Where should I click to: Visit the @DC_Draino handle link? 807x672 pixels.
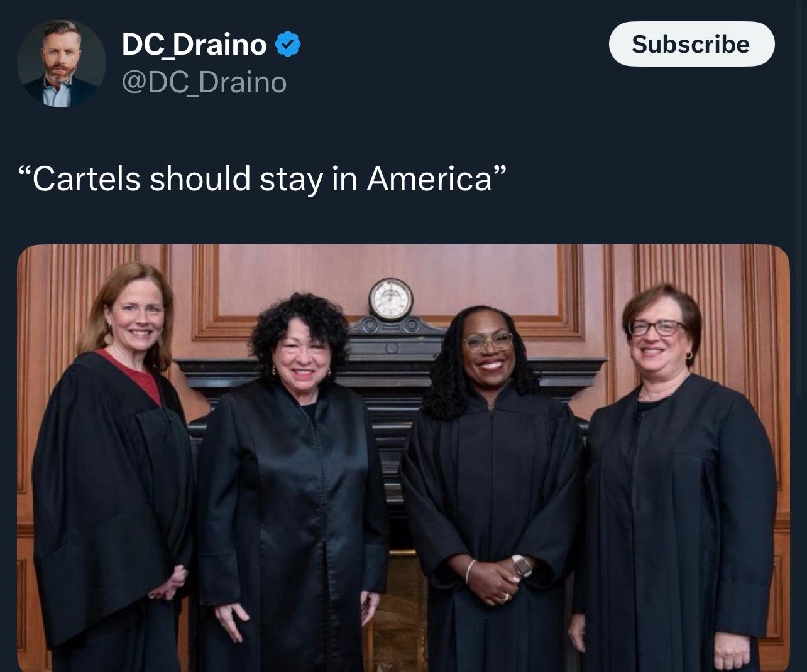[204, 82]
